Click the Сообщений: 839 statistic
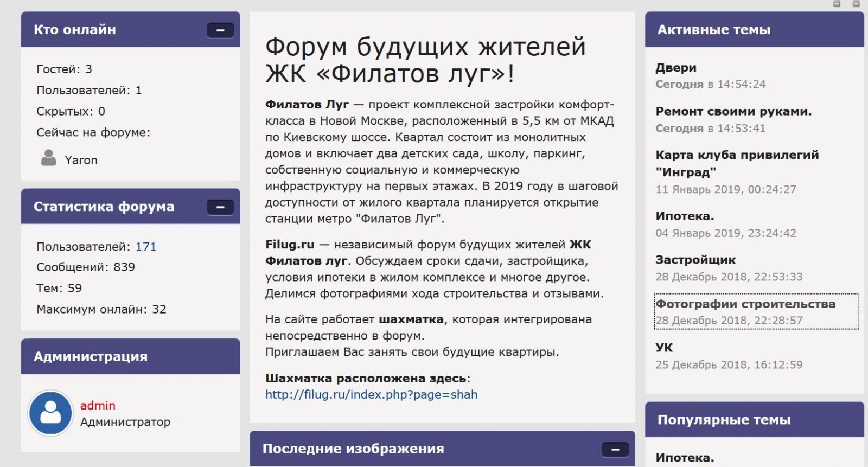The width and height of the screenshot is (868, 467). point(86,267)
